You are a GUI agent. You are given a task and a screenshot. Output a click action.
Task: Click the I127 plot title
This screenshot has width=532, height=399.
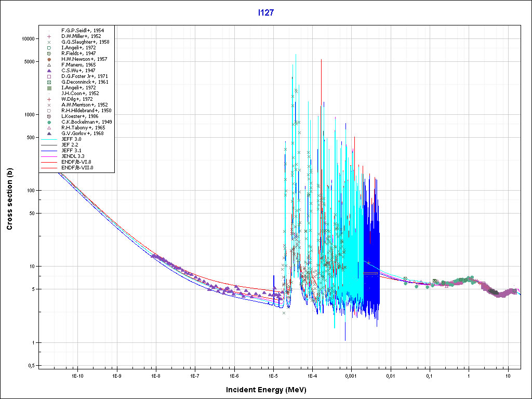point(265,12)
